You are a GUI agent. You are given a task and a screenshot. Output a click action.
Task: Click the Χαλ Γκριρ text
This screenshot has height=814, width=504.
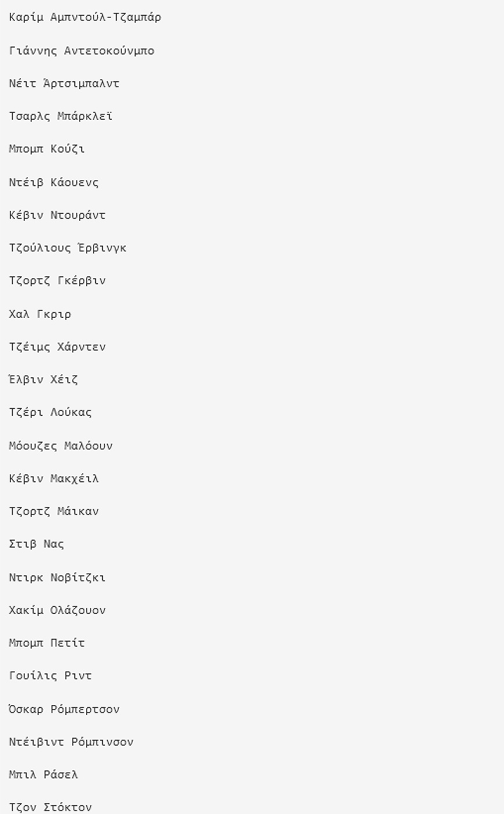click(x=39, y=314)
